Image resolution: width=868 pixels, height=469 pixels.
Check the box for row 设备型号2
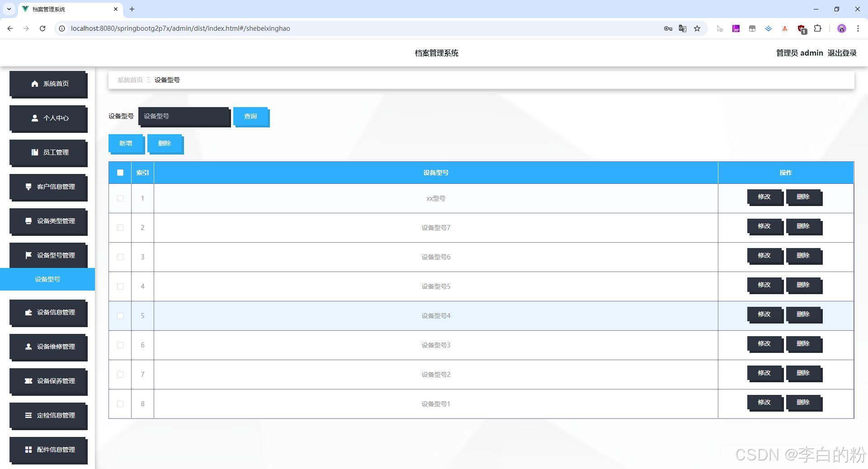pyautogui.click(x=120, y=375)
